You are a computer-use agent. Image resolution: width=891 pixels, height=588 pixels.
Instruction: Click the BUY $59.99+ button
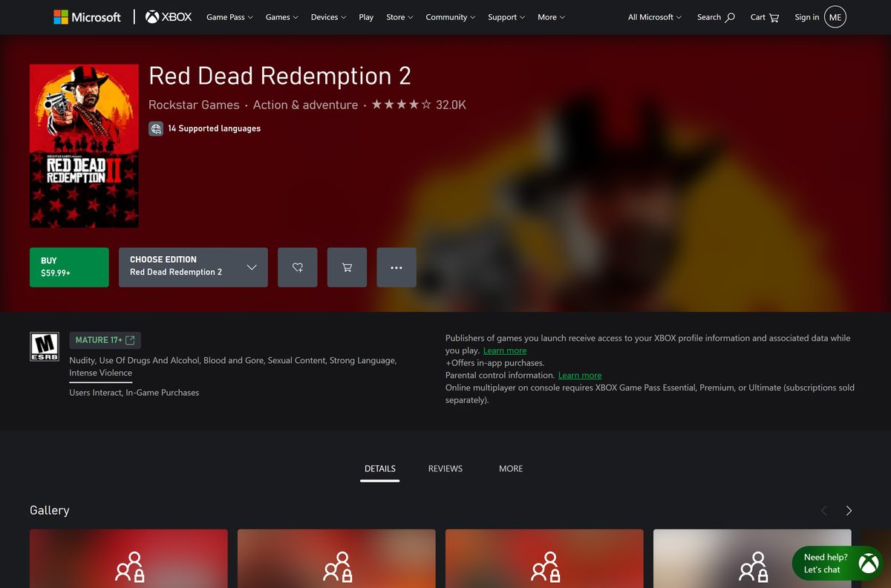[x=69, y=267]
